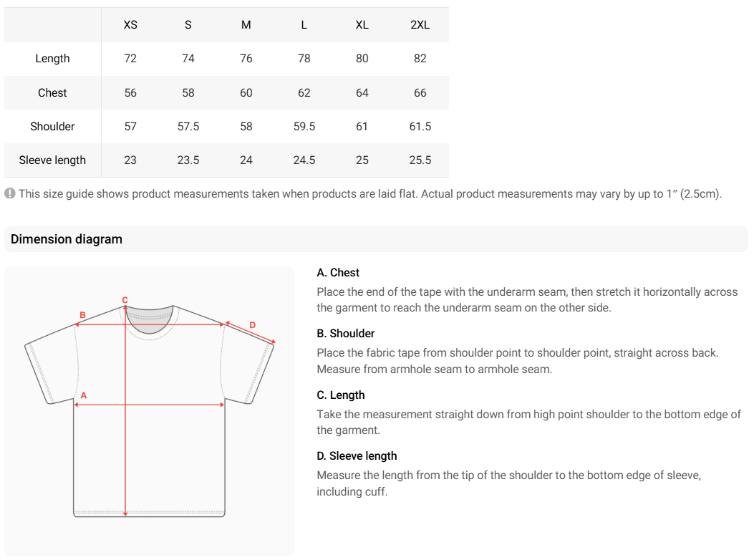Click the Length row label in the table
This screenshot has width=754, height=560.
(x=52, y=59)
